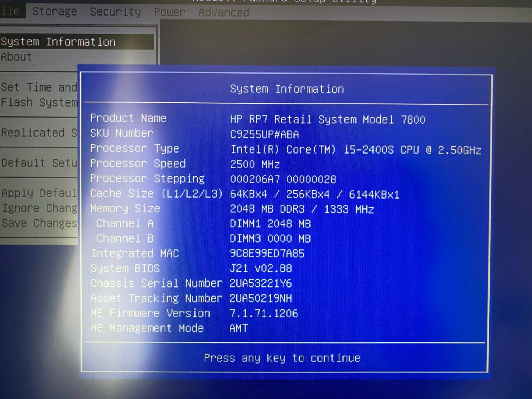The height and width of the screenshot is (399, 532).
Task: Open the Storage menu
Action: (54, 11)
